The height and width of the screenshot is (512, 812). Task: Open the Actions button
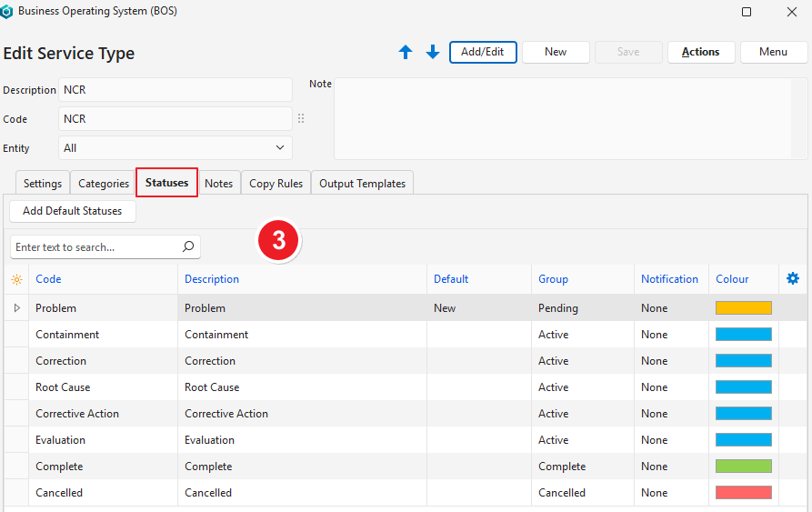tap(700, 52)
